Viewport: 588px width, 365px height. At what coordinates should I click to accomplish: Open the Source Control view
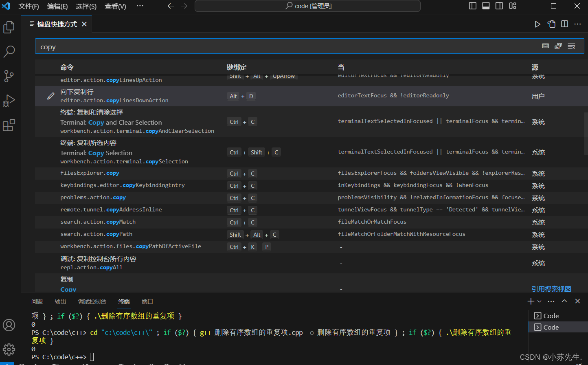click(x=9, y=76)
